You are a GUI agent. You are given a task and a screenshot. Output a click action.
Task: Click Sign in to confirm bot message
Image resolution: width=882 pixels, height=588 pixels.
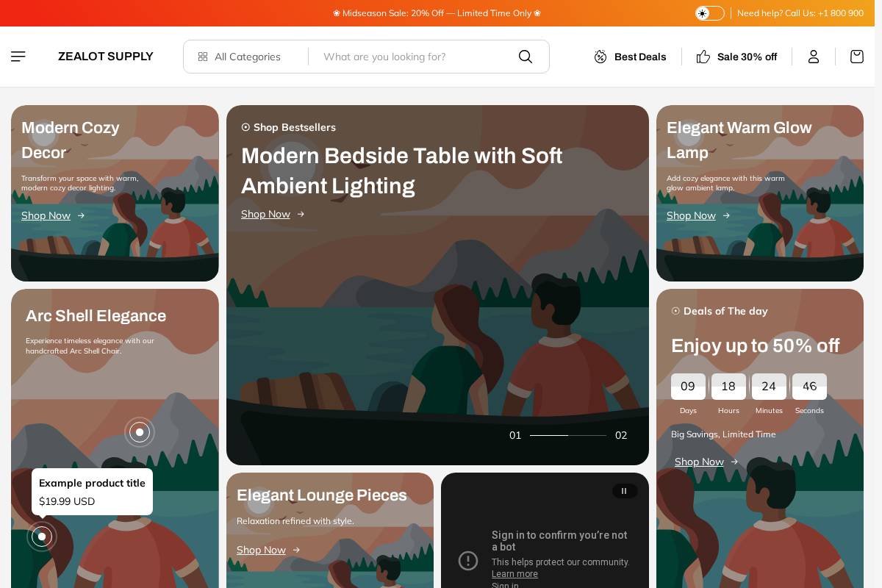[x=559, y=541]
